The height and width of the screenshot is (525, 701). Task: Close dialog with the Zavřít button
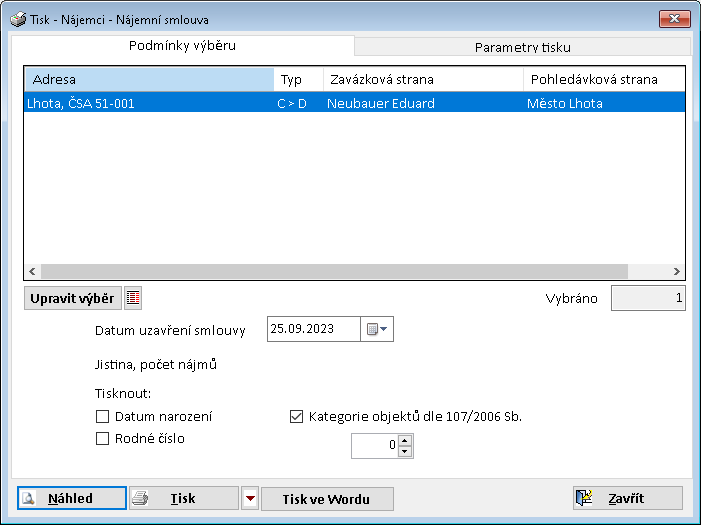(627, 499)
